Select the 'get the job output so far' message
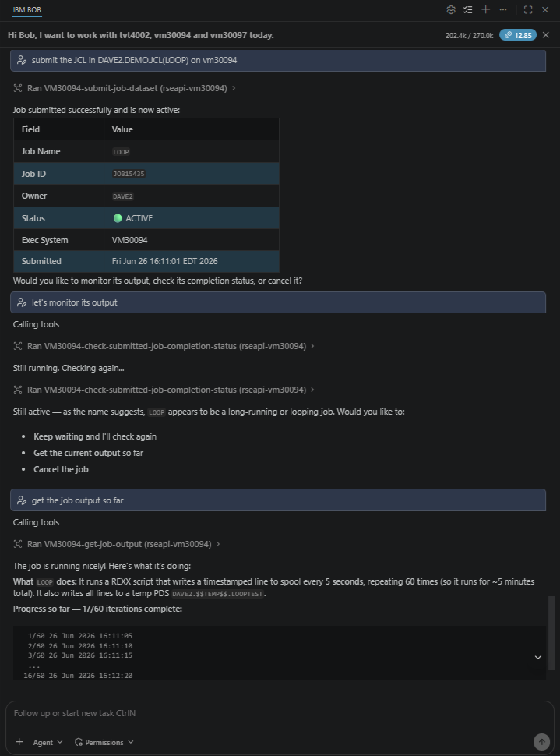Viewport: 560px width, 756px height. coord(278,500)
